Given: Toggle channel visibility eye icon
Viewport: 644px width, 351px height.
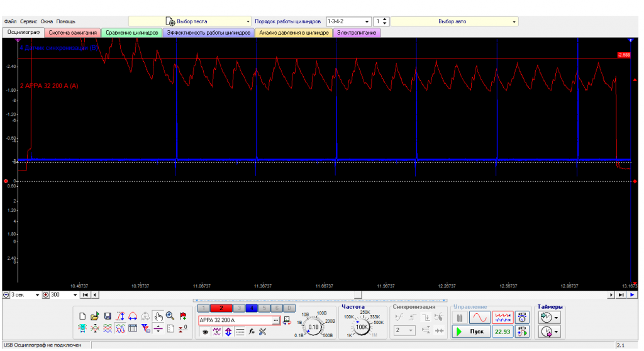Looking at the screenshot, I should point(205,331).
